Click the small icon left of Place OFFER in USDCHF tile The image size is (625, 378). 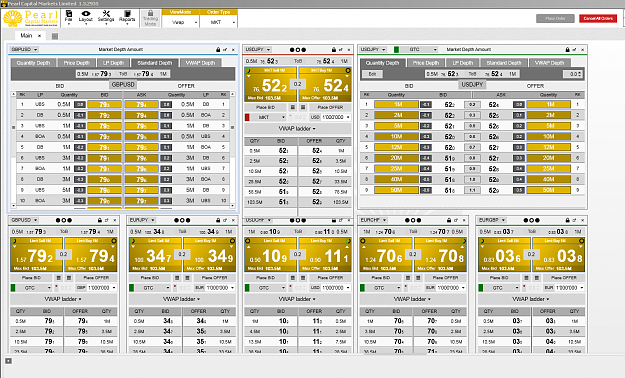click(x=303, y=278)
